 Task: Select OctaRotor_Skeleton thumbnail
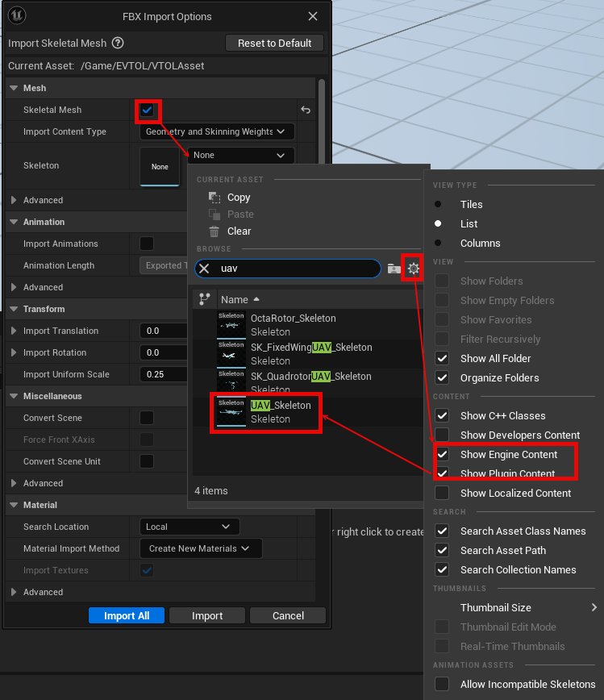point(231,324)
